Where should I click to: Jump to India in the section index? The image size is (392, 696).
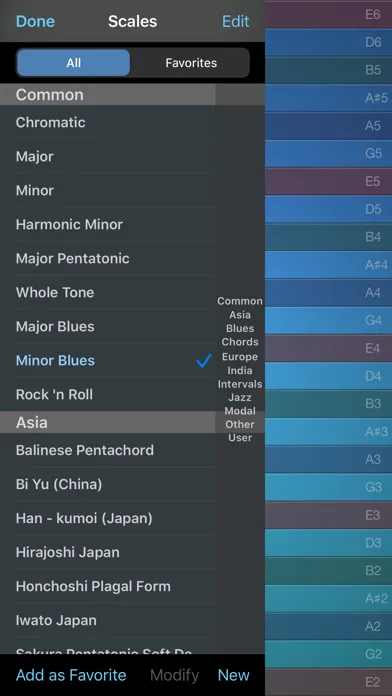point(240,370)
